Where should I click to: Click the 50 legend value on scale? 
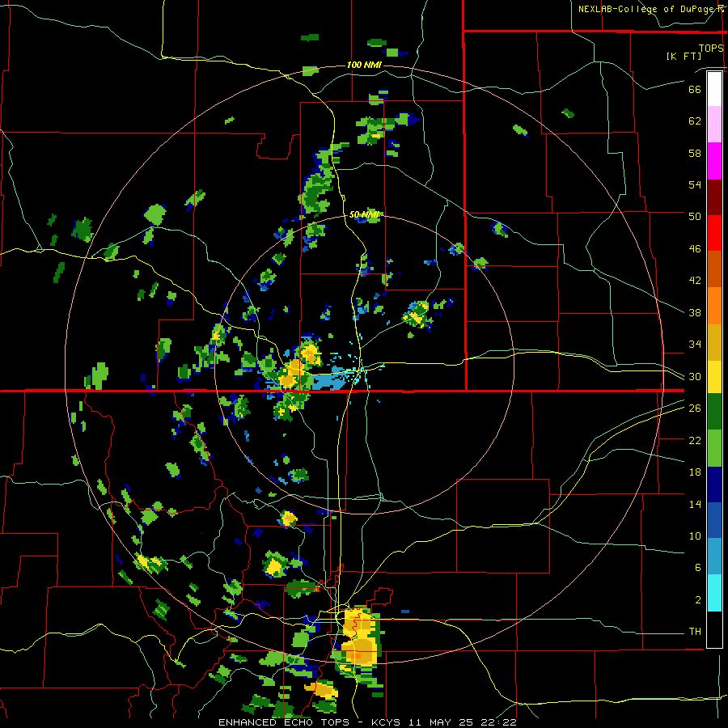pos(695,217)
